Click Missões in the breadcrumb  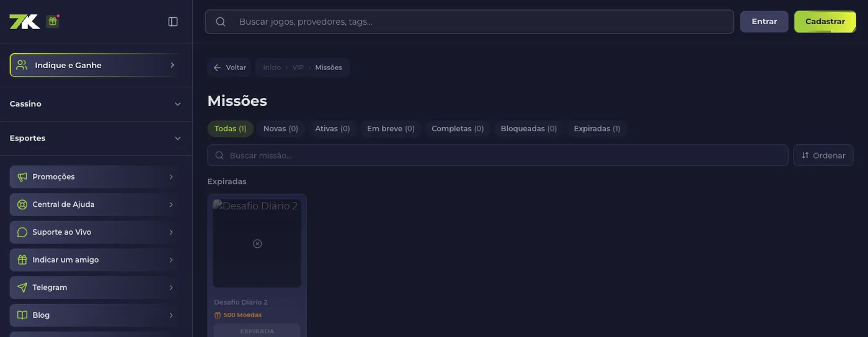coord(329,68)
